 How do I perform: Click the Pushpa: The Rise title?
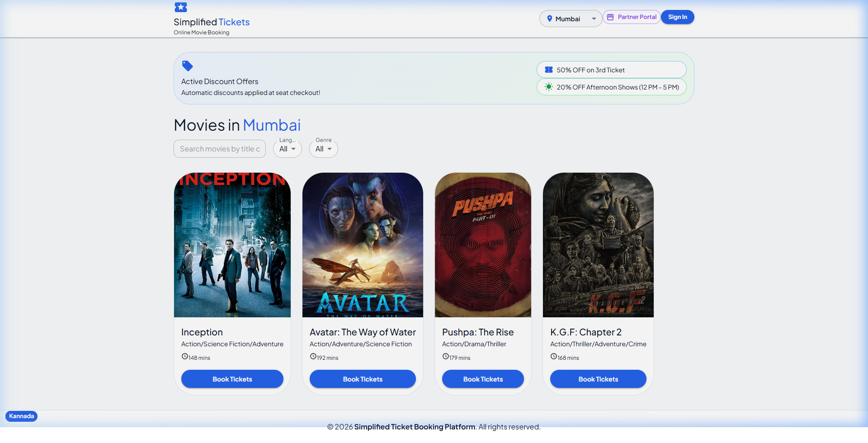point(478,332)
